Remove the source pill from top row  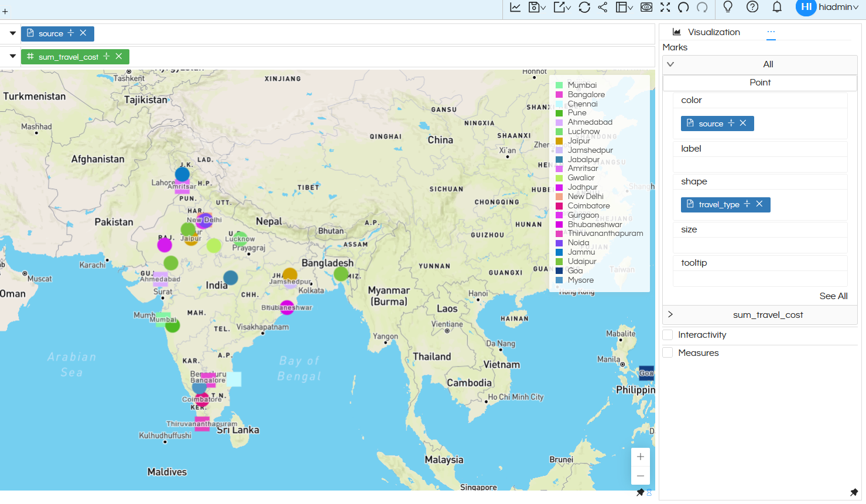[83, 33]
